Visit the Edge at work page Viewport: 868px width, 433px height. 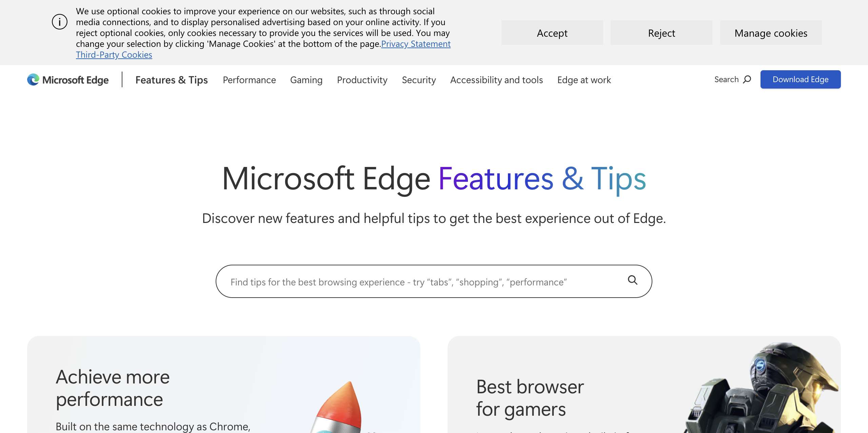click(584, 80)
